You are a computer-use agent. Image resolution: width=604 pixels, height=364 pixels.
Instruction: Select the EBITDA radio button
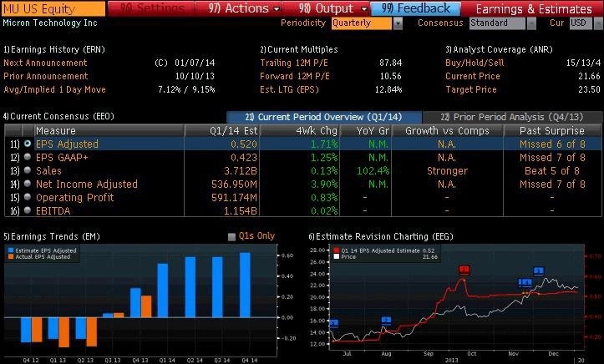28,210
